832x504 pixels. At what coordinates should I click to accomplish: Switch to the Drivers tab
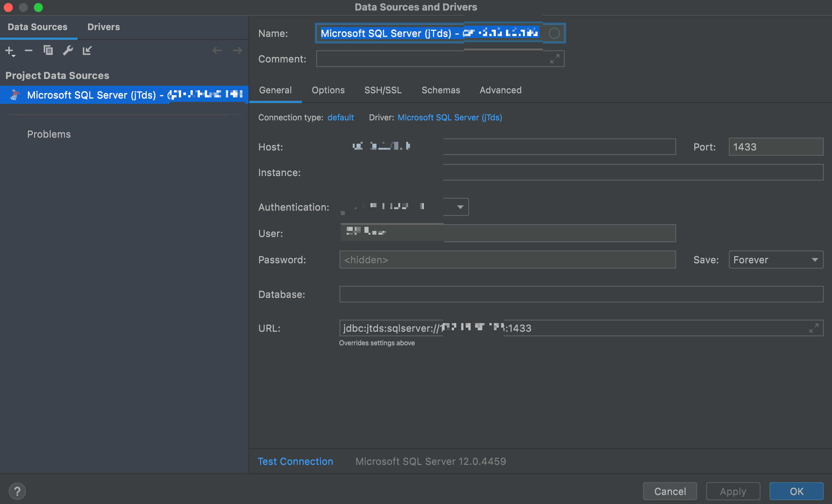[x=104, y=27]
